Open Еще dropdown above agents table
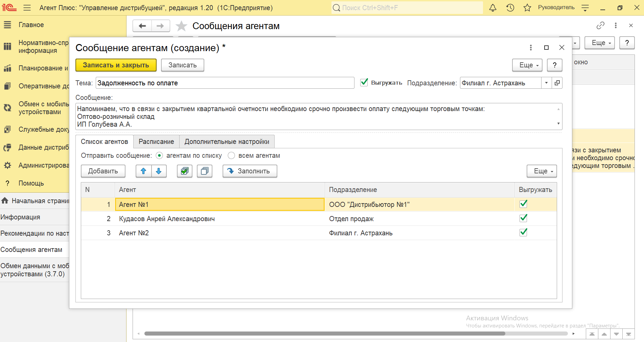Image resolution: width=644 pixels, height=342 pixels. click(x=542, y=171)
